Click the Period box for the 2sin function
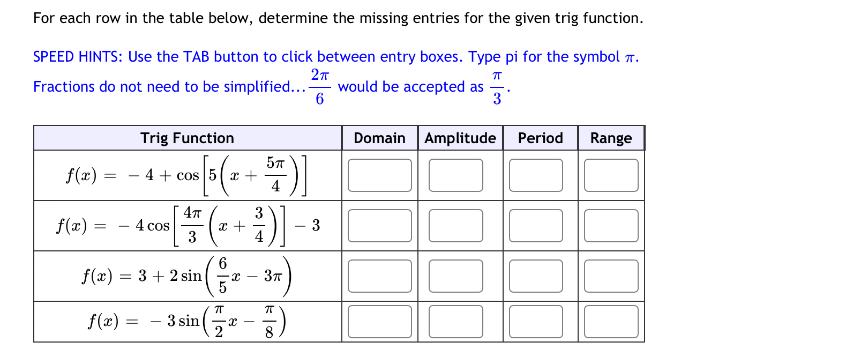 pyautogui.click(x=536, y=276)
